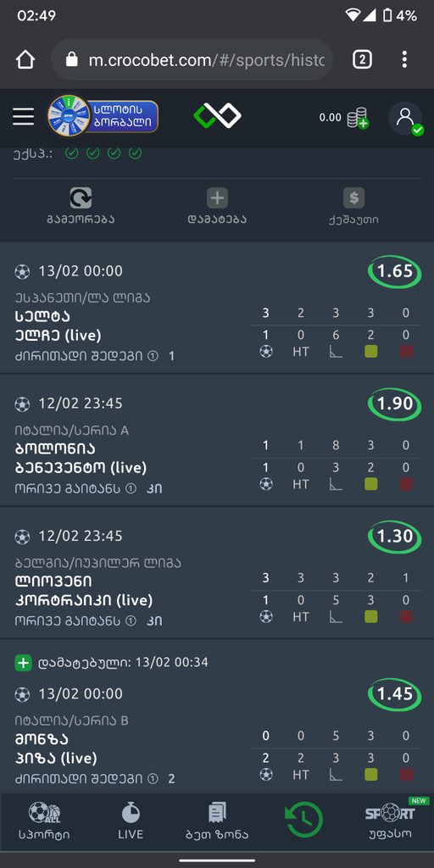Open deposit via coins plus icon
This screenshot has height=868, width=434.
[x=358, y=118]
